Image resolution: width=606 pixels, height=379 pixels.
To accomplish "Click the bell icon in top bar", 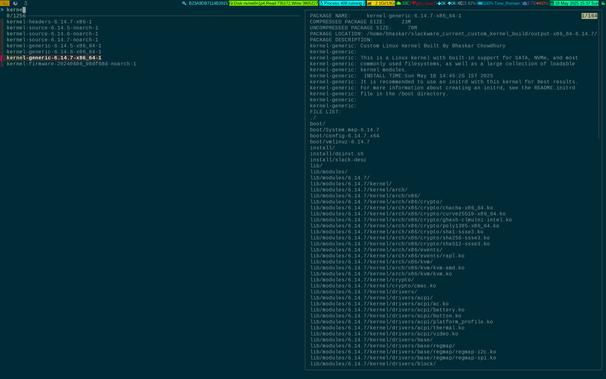I will point(26,3).
